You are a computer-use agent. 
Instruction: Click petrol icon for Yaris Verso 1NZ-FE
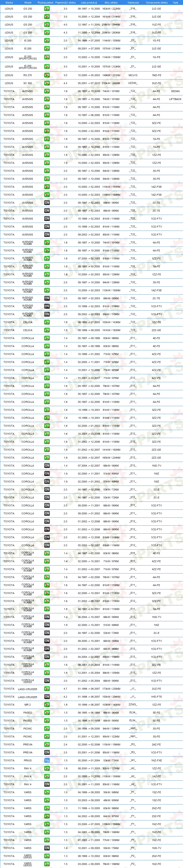pyautogui.click(x=47, y=864)
